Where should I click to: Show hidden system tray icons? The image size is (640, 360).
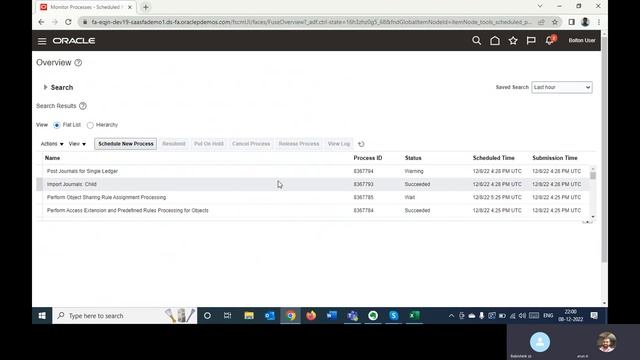451,316
